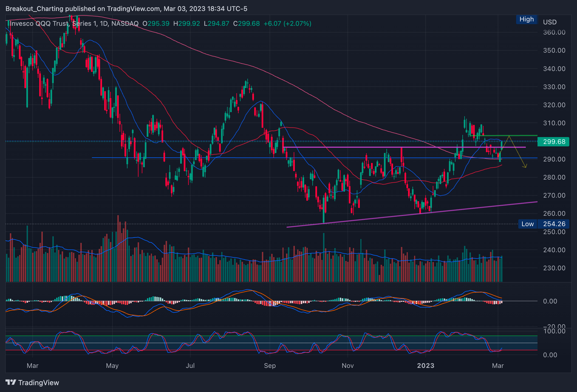Click the NASDAQ exchange label
This screenshot has height=392, width=577.
pos(125,24)
